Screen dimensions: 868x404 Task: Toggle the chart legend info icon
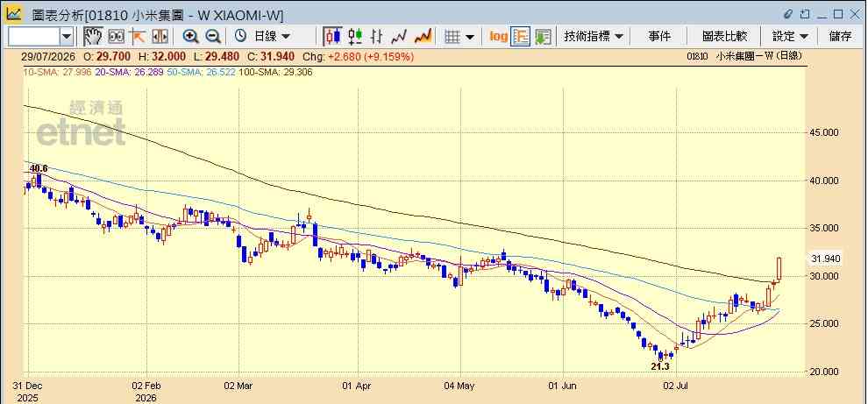point(520,37)
